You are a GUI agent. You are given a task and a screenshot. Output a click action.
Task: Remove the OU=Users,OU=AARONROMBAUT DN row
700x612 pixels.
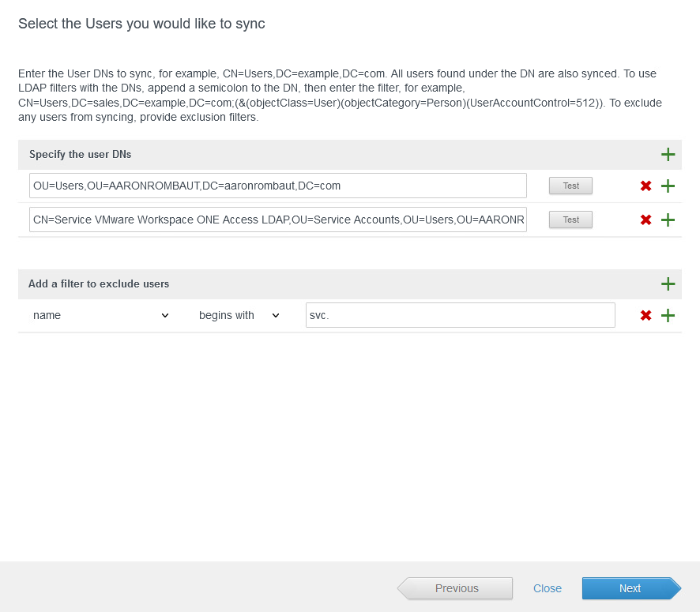(645, 186)
